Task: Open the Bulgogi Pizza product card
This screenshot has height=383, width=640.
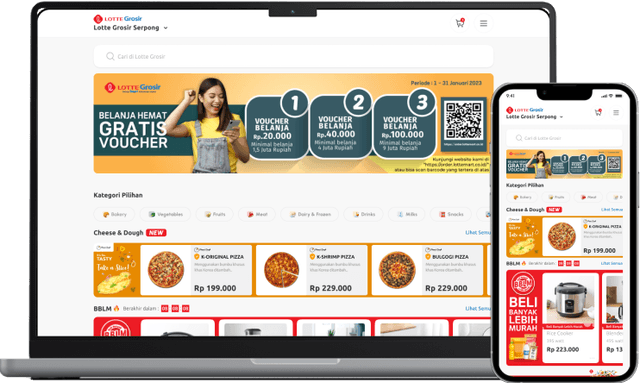Action: click(427, 270)
